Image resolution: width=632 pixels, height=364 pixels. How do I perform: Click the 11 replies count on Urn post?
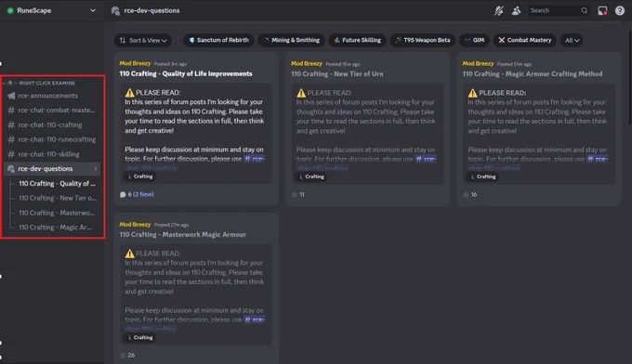(298, 194)
